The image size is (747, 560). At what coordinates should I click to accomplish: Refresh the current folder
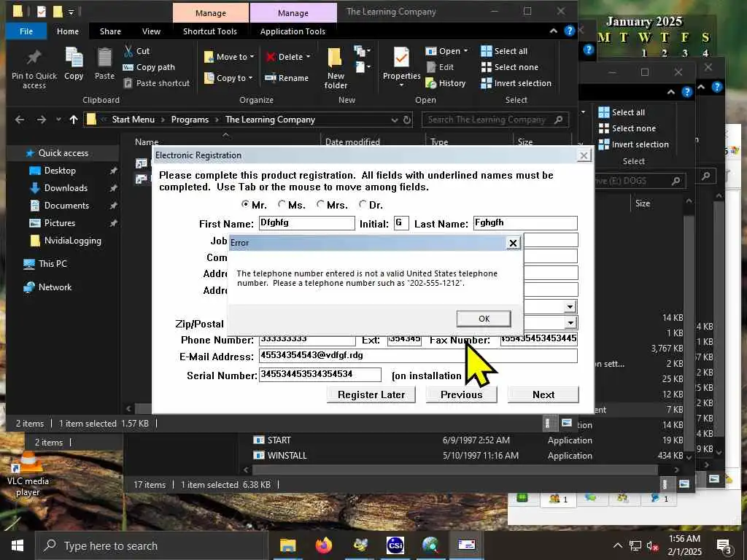pos(407,120)
